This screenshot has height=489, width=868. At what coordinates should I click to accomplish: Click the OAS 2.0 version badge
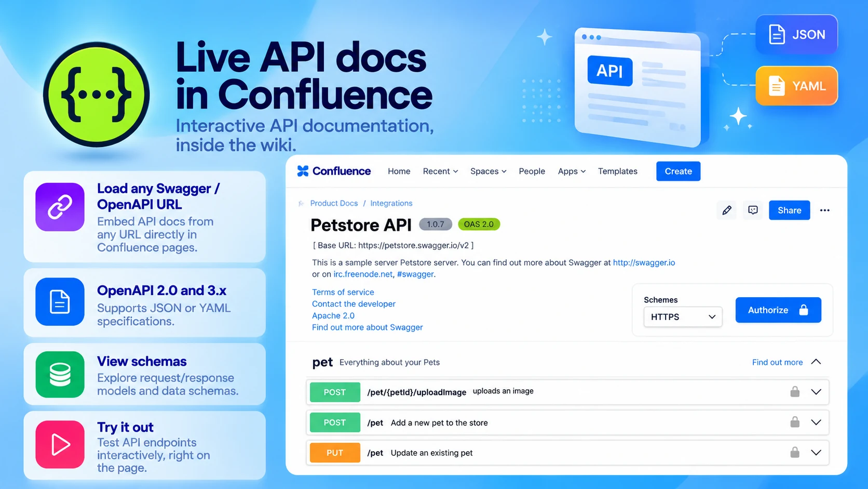point(479,224)
